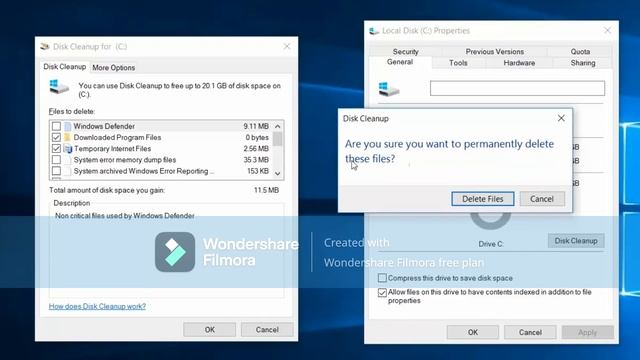Image resolution: width=640 pixels, height=360 pixels.
Task: Enable Compress this drive checkbox
Action: (382, 278)
